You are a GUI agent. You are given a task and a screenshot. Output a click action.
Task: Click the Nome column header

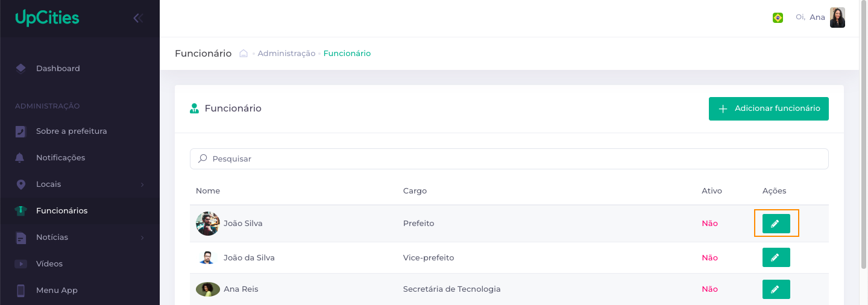(208, 190)
